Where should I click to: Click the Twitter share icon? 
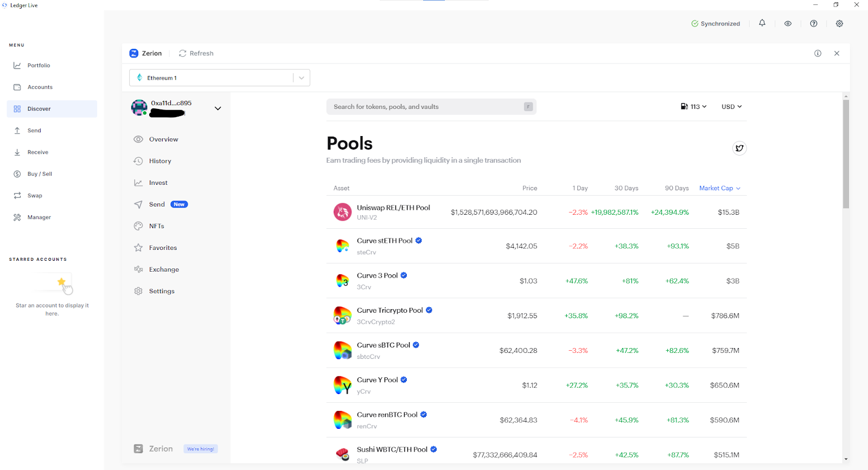pyautogui.click(x=739, y=148)
